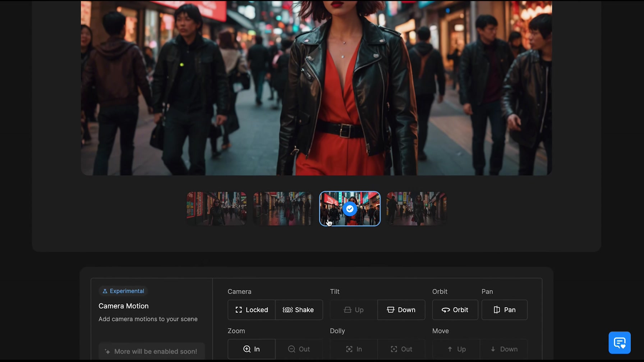Select Dolly Out motion
This screenshot has height=362, width=644.
(401, 349)
